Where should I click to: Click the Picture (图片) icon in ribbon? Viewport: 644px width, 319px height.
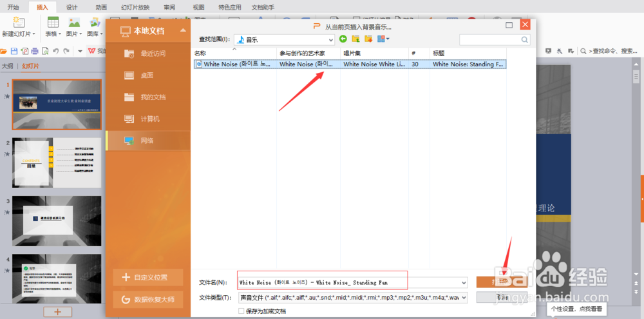[74, 22]
